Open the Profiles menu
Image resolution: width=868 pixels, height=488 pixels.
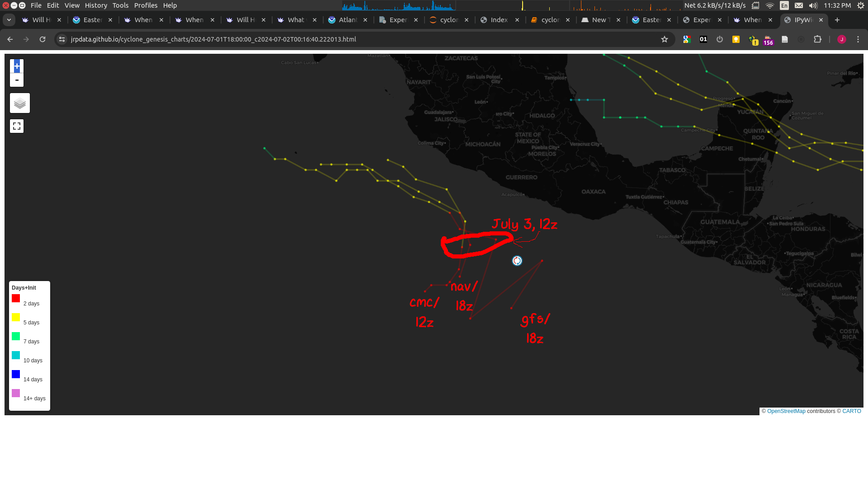click(x=146, y=5)
